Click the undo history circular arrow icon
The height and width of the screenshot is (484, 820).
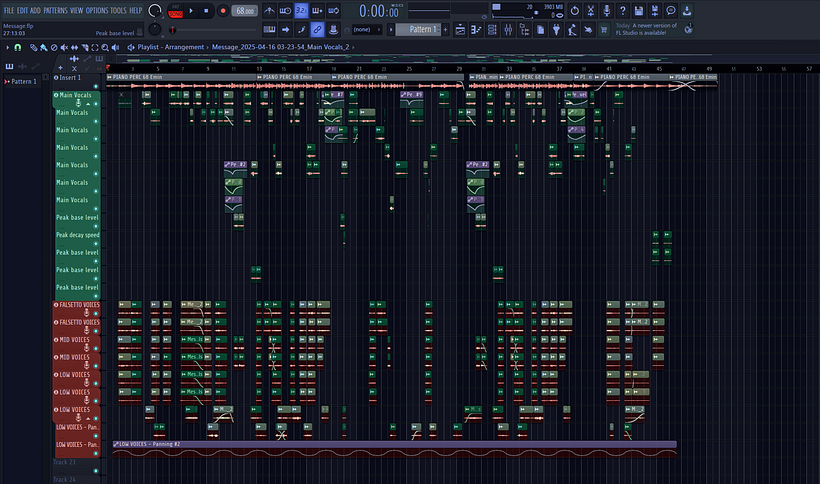[x=575, y=10]
